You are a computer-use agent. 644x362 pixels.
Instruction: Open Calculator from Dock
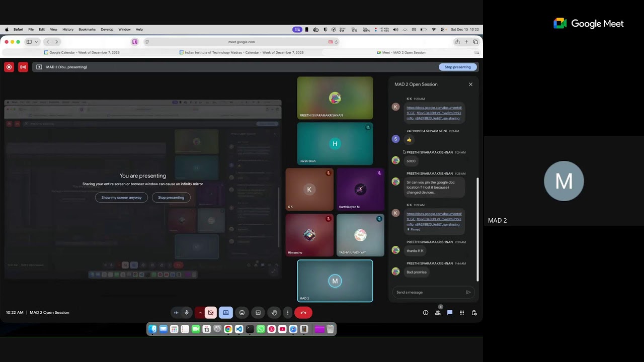tap(304, 329)
